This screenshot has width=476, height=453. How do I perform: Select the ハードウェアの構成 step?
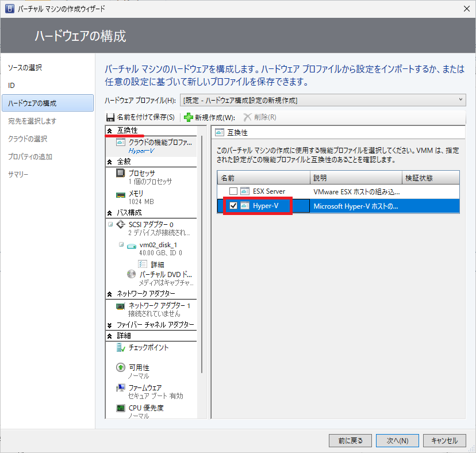point(48,103)
